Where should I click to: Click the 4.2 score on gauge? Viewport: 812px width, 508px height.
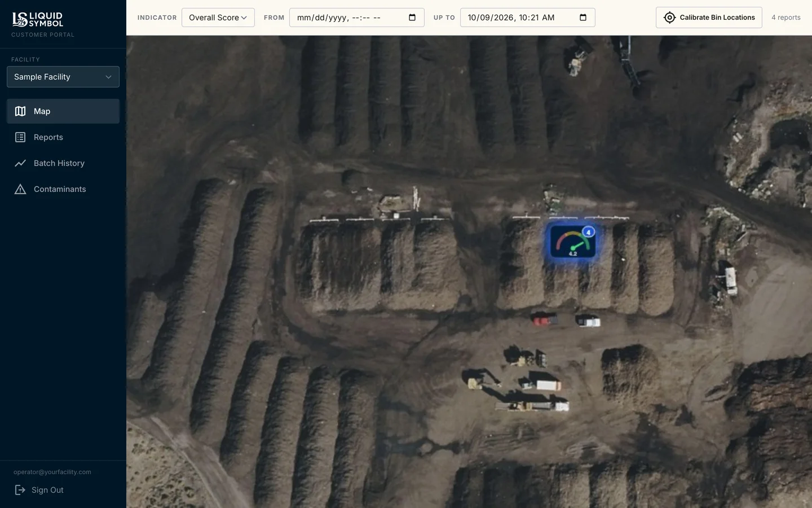point(573,254)
